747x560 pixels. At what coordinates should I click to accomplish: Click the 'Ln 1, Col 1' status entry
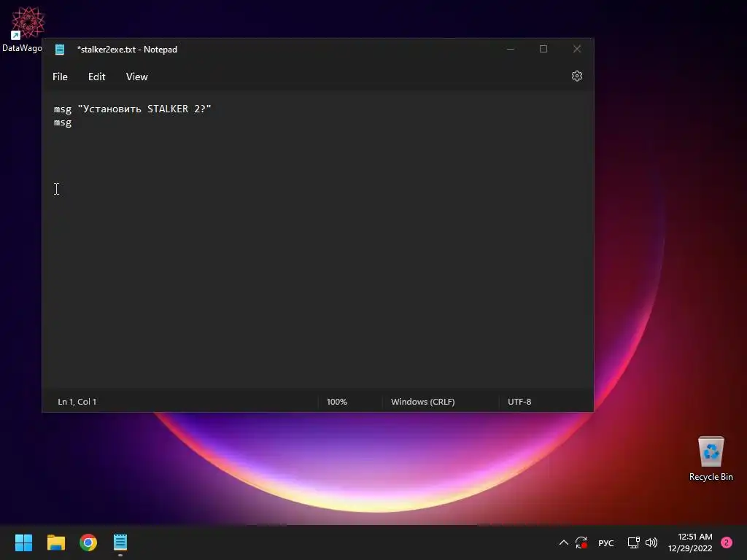77,402
